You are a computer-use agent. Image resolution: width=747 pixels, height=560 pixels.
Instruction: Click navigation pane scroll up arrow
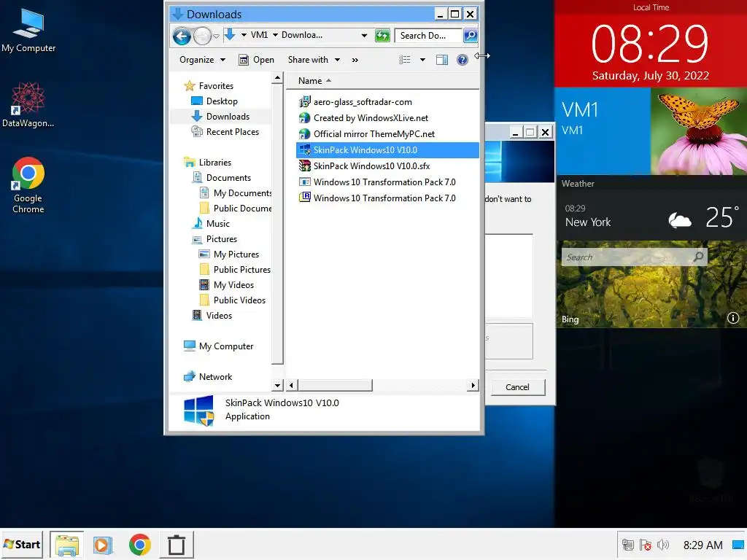coord(277,77)
